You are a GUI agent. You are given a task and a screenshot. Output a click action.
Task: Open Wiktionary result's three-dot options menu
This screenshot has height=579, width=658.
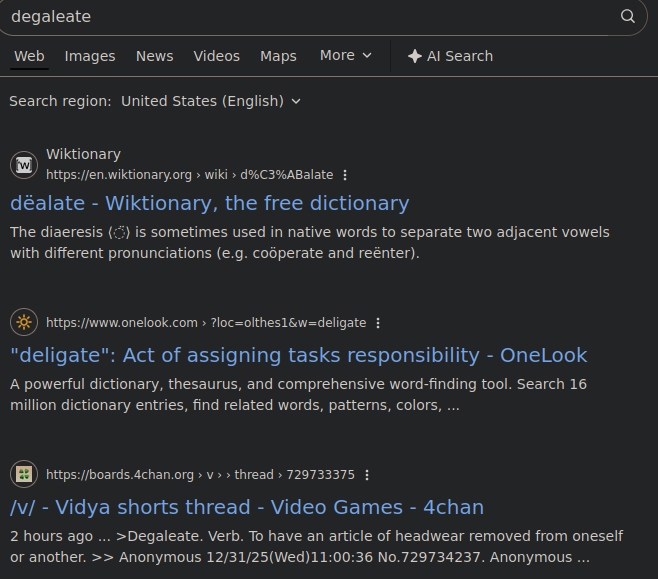pos(345,175)
